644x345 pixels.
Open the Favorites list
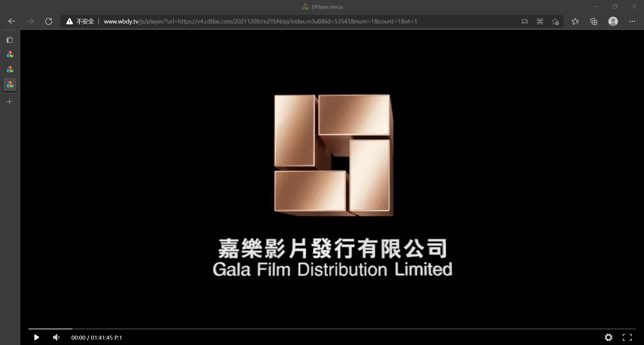pyautogui.click(x=575, y=21)
